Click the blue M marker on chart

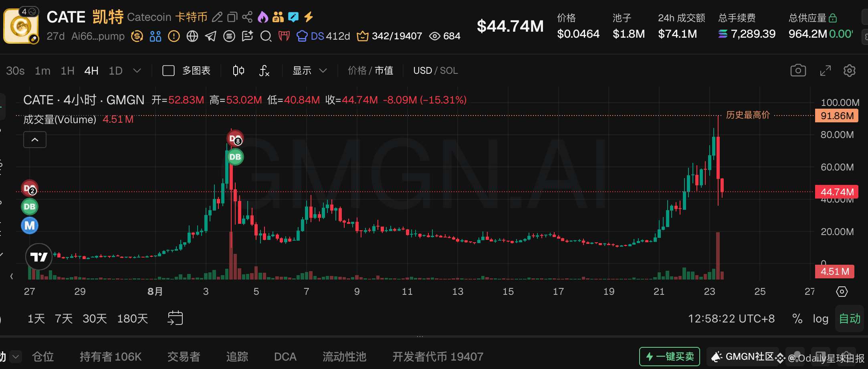[x=30, y=225]
